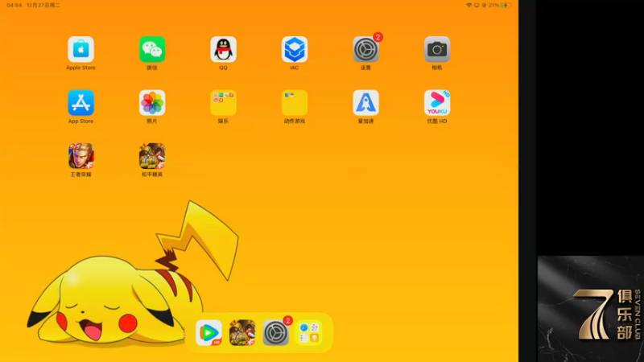Launch the Camera app
This screenshot has width=644, height=362.
pos(437,50)
